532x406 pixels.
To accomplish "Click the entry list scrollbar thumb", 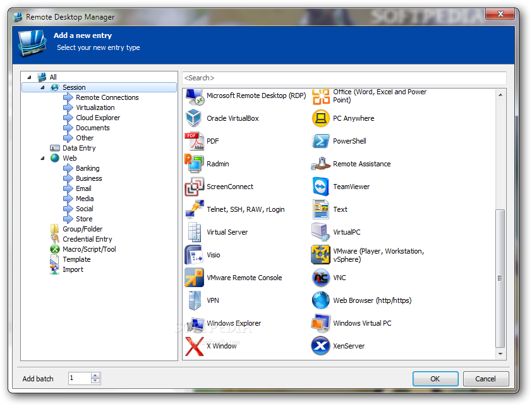I will 500,278.
